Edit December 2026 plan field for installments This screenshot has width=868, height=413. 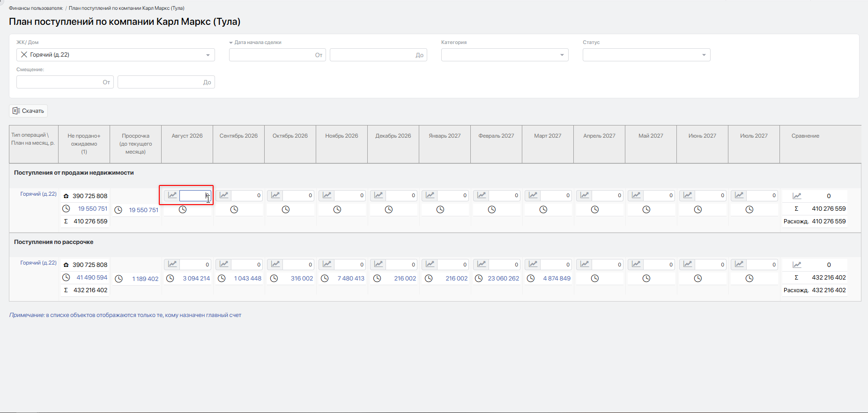pyautogui.click(x=401, y=264)
